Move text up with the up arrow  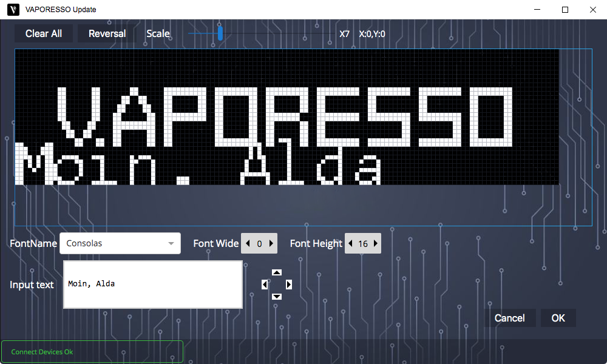(x=276, y=272)
